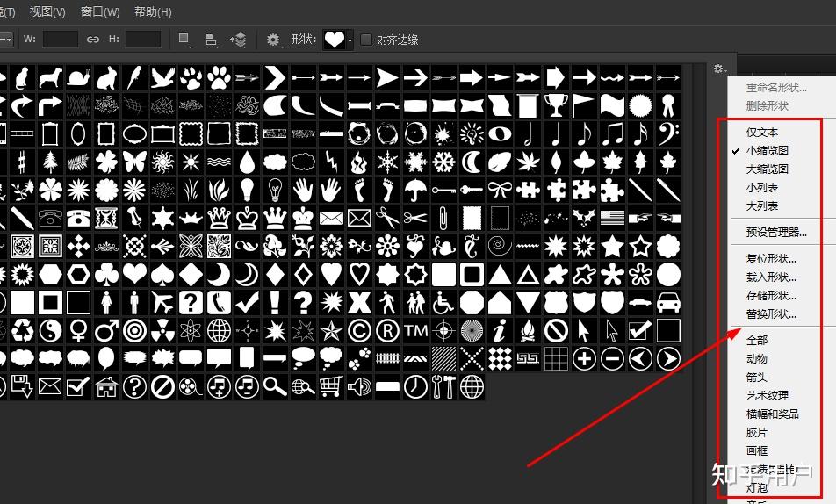
Task: Select the recycle symbol shape
Action: coord(22,331)
